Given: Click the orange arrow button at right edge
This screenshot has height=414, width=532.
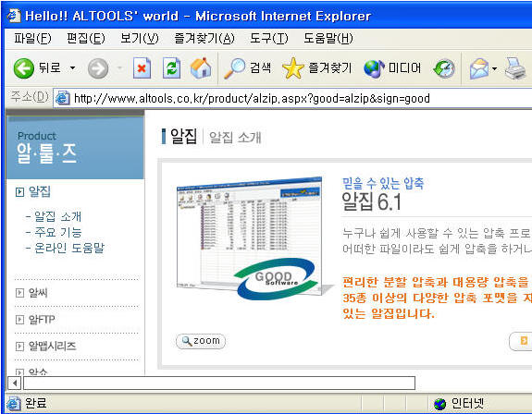Looking at the screenshot, I should point(521,341).
